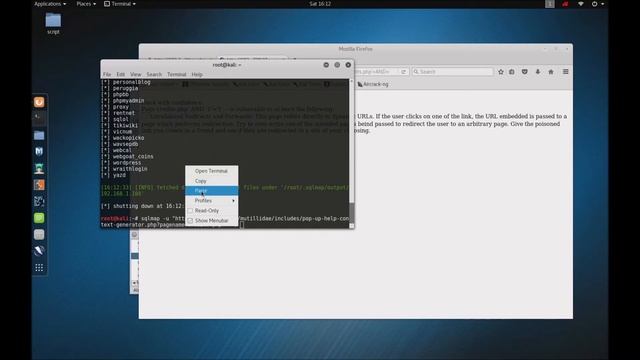Open the root@kali title dropdown in the terminal
Viewport: 640px width, 360px height.
[x=227, y=65]
